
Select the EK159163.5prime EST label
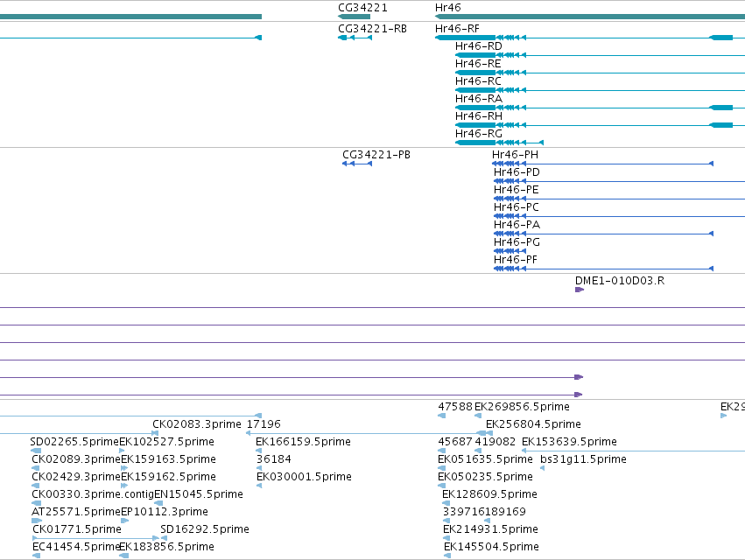[x=169, y=459]
